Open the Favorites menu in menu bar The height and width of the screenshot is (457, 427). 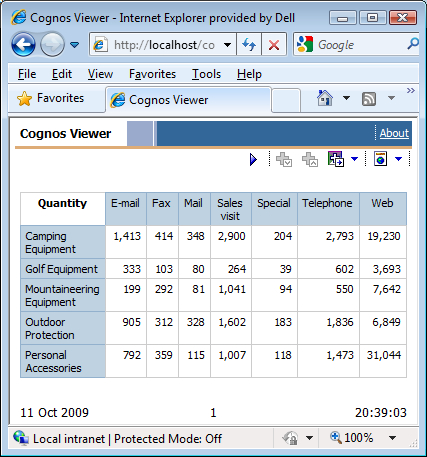[152, 74]
